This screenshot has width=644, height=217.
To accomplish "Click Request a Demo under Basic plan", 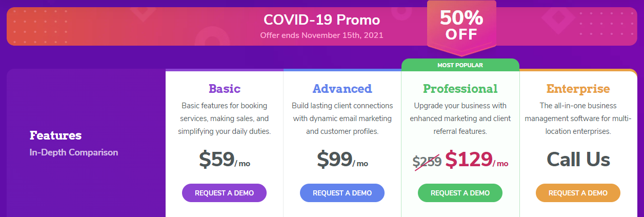I will click(x=224, y=193).
